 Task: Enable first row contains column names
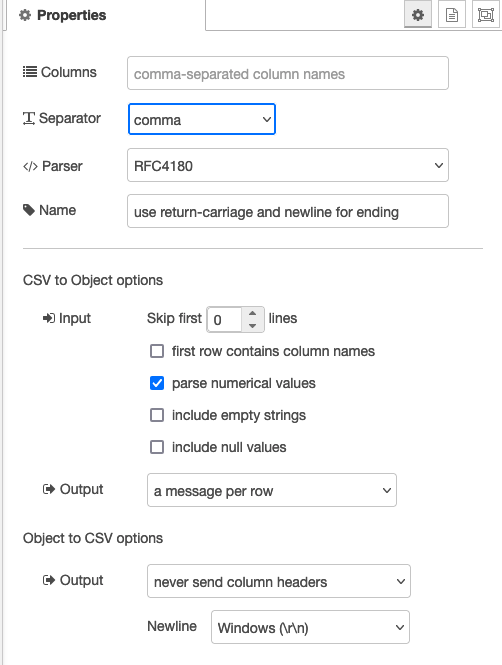[157, 351]
